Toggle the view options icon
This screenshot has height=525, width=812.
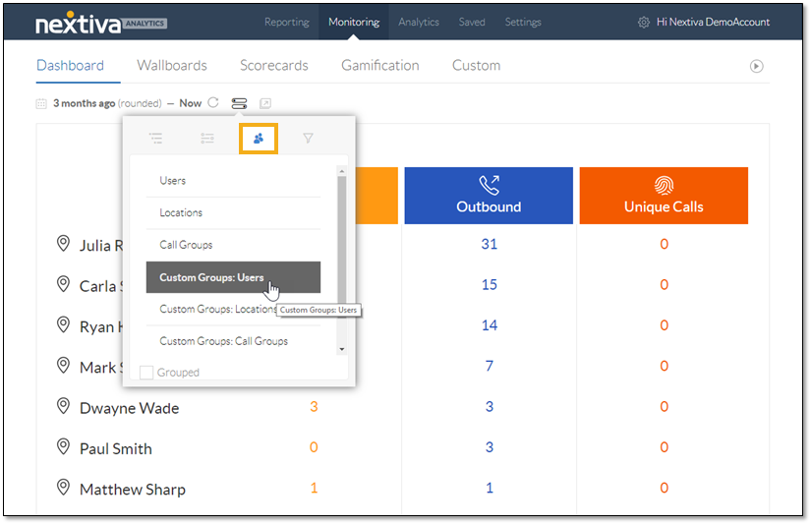(x=239, y=103)
